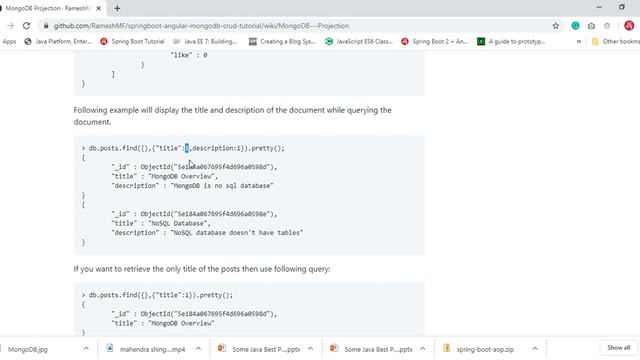This screenshot has width=640, height=360.
Task: Expand options for second pptx download
Action: click(x=422, y=349)
